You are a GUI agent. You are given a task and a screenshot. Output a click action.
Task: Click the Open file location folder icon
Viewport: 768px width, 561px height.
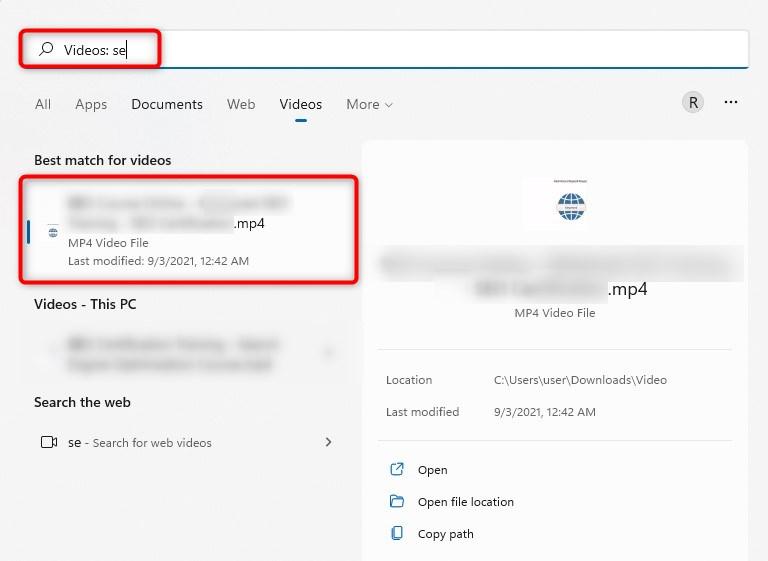tap(397, 501)
